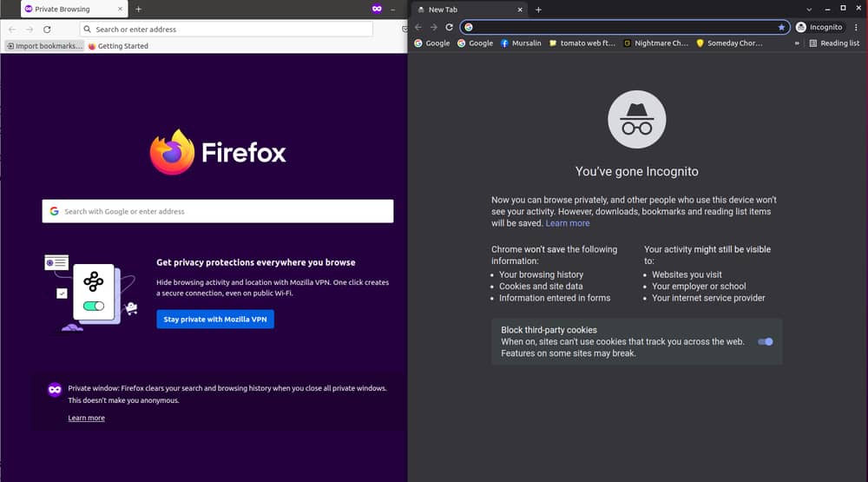Viewport: 868px width, 482px height.
Task: Close the Chrome New Tab tab
Action: pos(520,10)
